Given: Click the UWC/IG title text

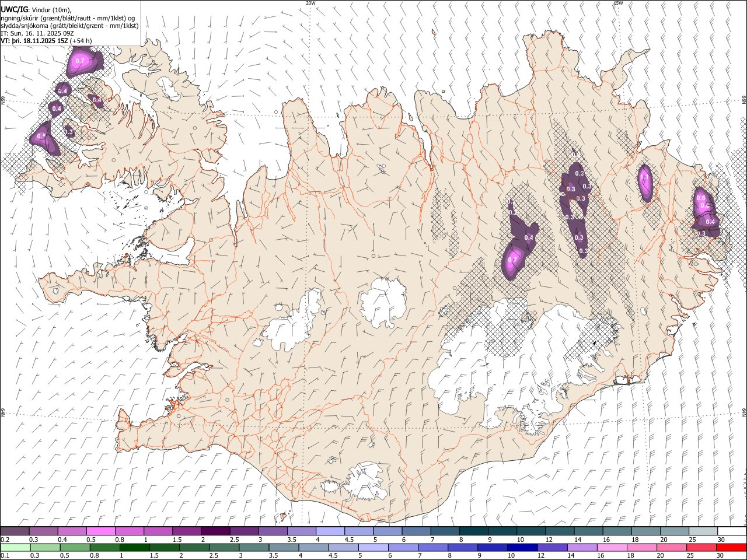Looking at the screenshot, I should [x=14, y=9].
